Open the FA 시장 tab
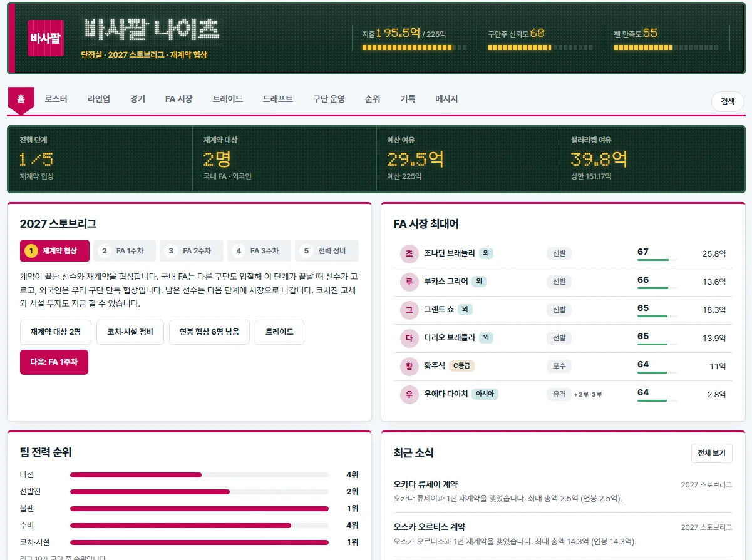Screen dimensions: 752x560 [178, 99]
